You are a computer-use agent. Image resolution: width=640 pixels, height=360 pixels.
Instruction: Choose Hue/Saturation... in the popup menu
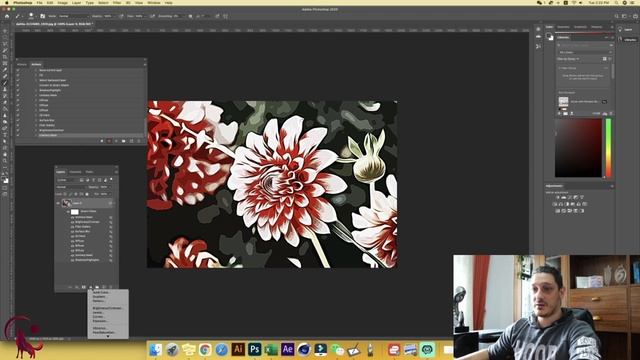(x=104, y=332)
